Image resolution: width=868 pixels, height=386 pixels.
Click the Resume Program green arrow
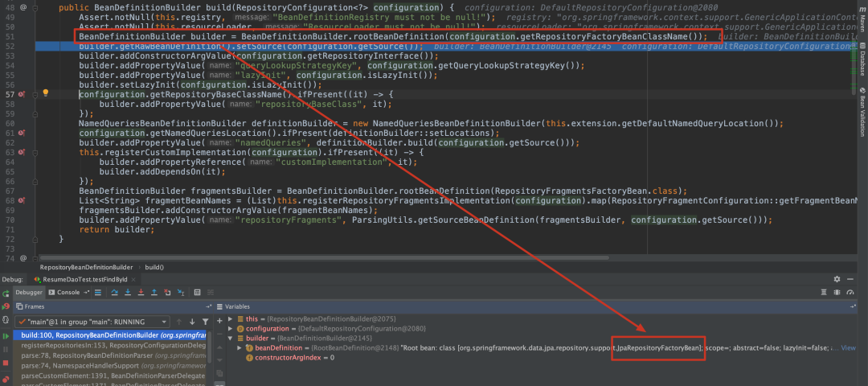(x=6, y=336)
